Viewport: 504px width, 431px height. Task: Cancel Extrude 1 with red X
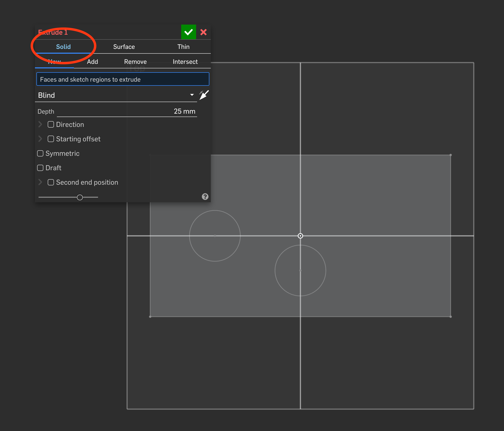203,32
